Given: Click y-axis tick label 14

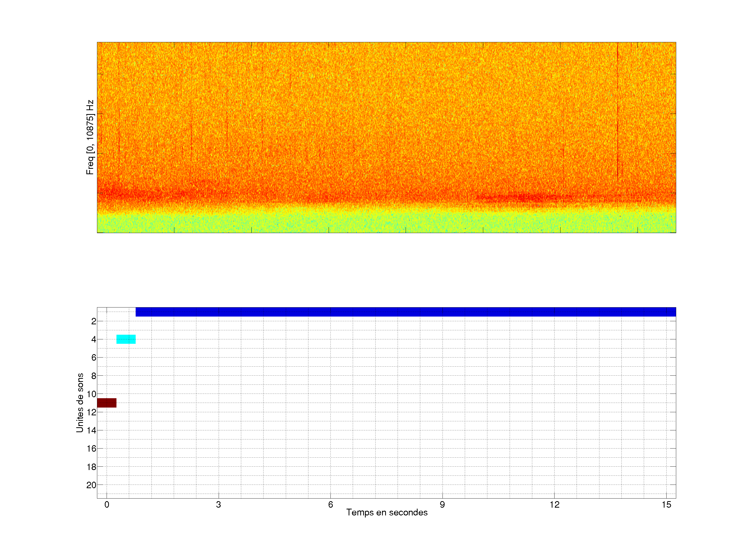Looking at the screenshot, I should coord(92,430).
